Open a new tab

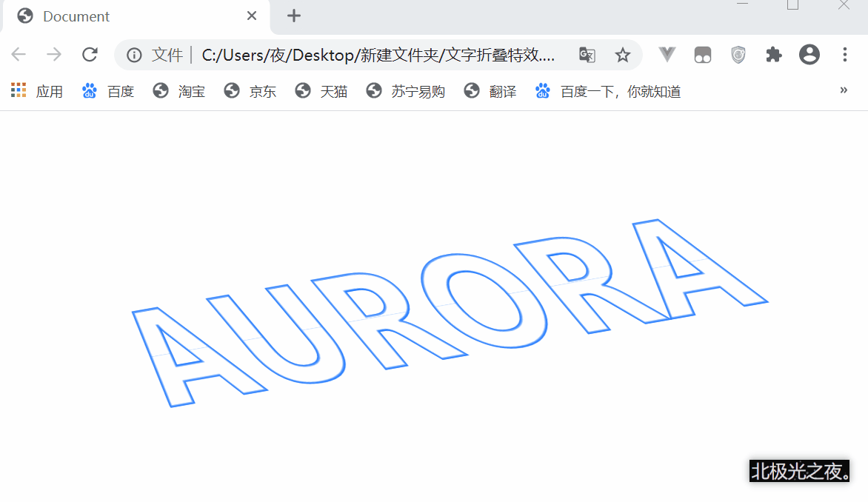(x=294, y=16)
